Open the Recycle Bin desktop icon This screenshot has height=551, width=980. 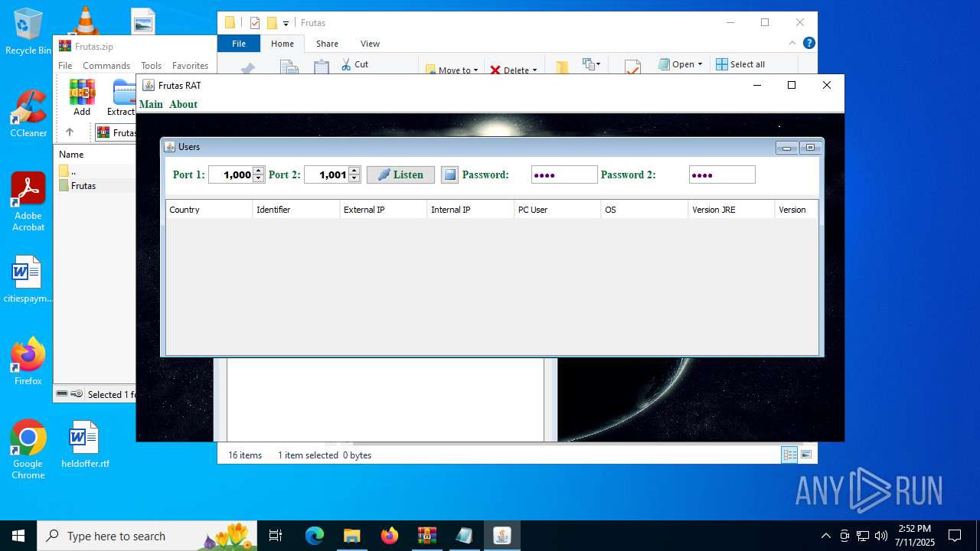28,32
